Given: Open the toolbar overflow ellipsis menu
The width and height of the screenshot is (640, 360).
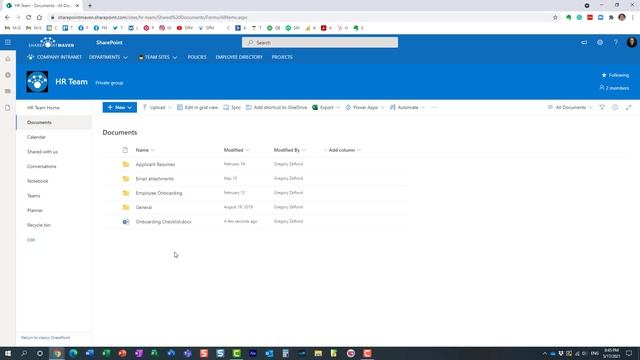Looking at the screenshot, I should (434, 107).
